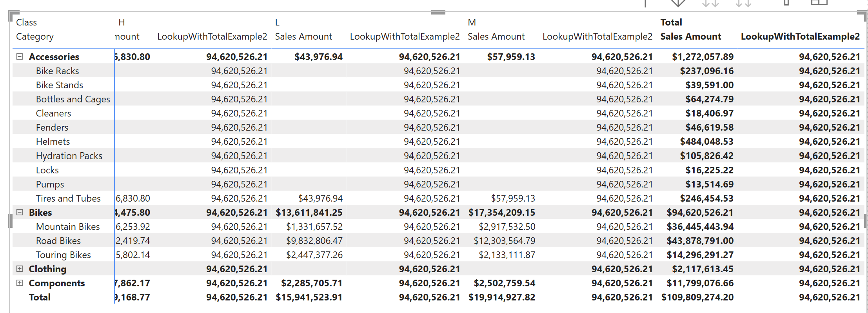Select the Tires and Tubes row label
The image size is (868, 313).
pos(68,198)
